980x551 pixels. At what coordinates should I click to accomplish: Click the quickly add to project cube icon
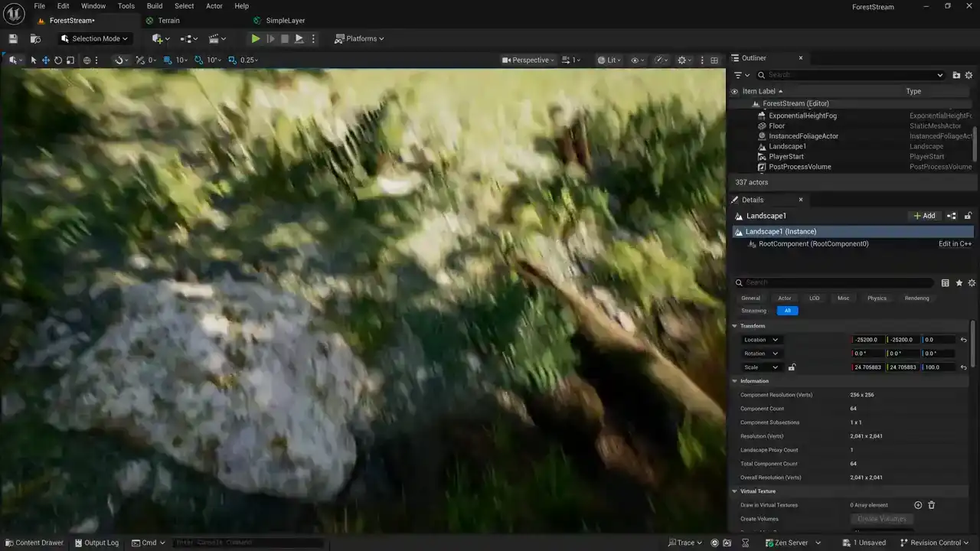click(x=159, y=39)
